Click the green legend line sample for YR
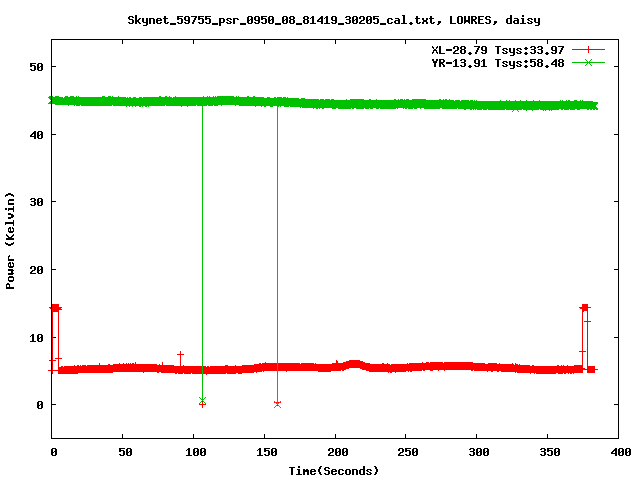The height and width of the screenshot is (480, 640). click(588, 62)
